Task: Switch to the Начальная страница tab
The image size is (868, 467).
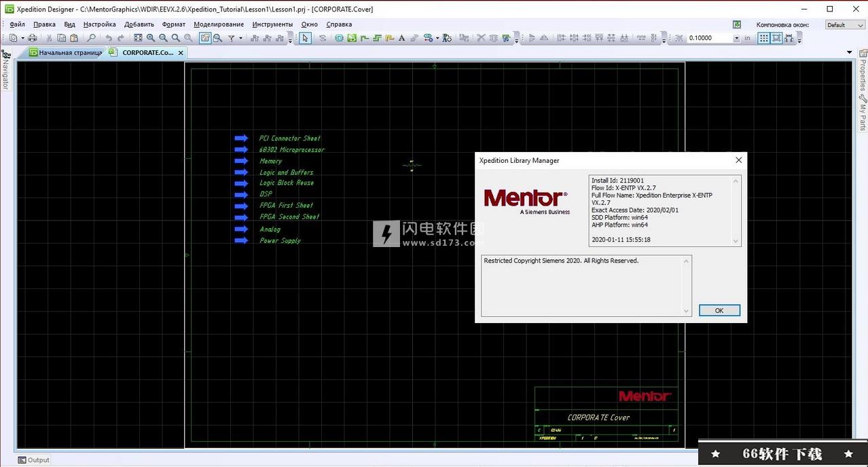Action: click(x=65, y=52)
